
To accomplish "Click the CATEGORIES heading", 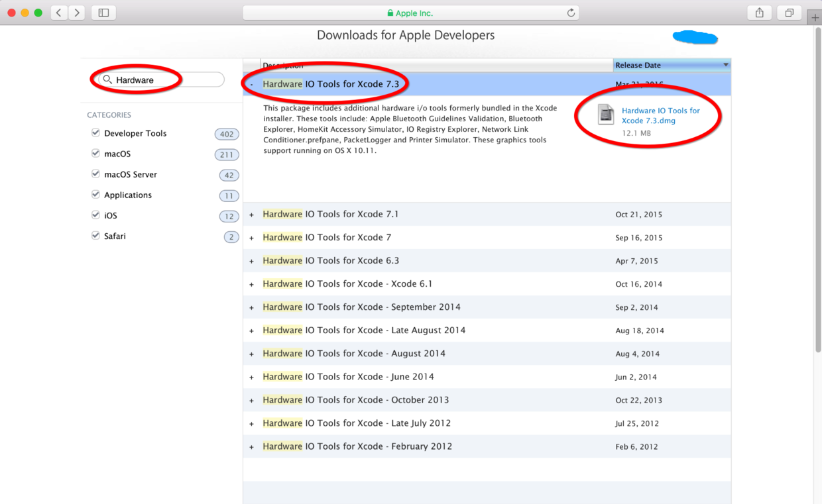I will pos(109,115).
